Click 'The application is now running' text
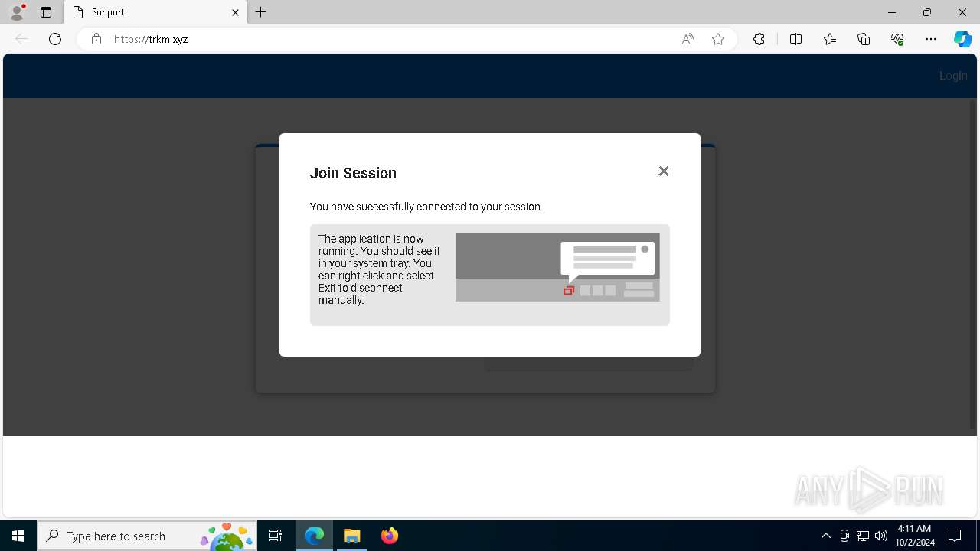Image resolution: width=980 pixels, height=551 pixels. click(380, 269)
